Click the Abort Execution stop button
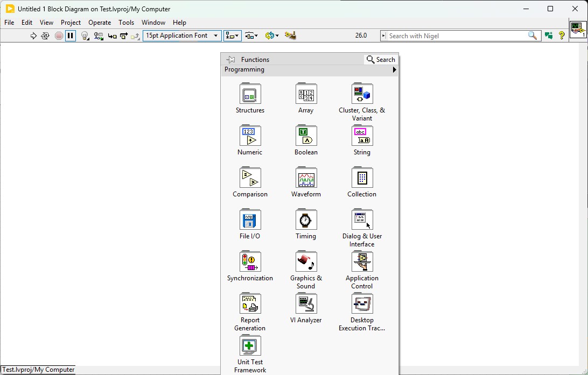This screenshot has width=588, height=375. point(59,36)
